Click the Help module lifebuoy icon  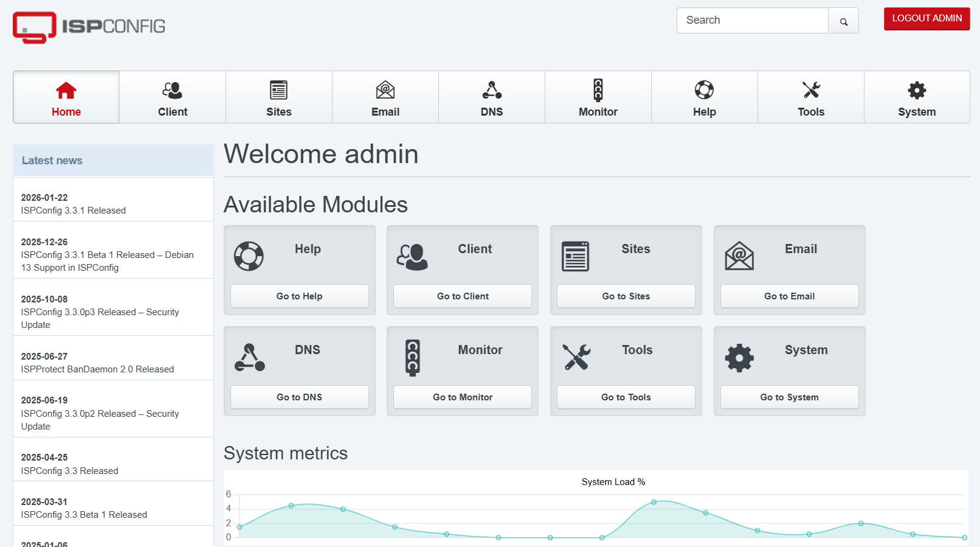(249, 256)
